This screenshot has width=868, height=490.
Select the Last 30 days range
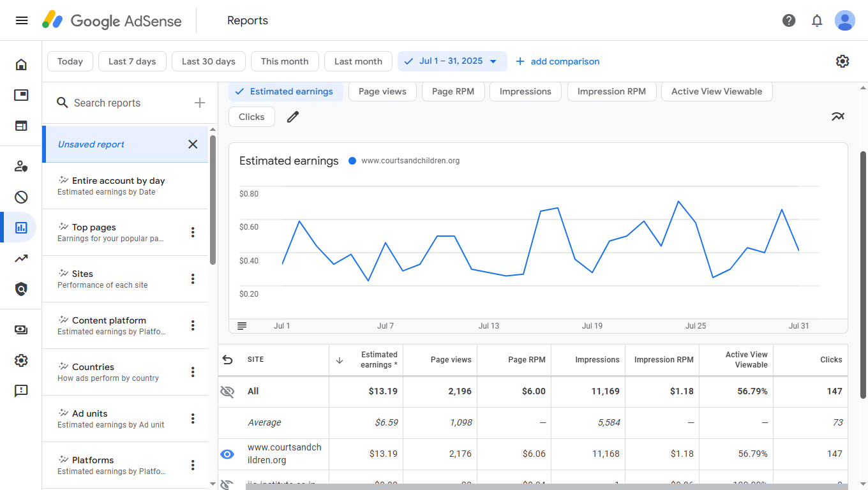point(209,61)
